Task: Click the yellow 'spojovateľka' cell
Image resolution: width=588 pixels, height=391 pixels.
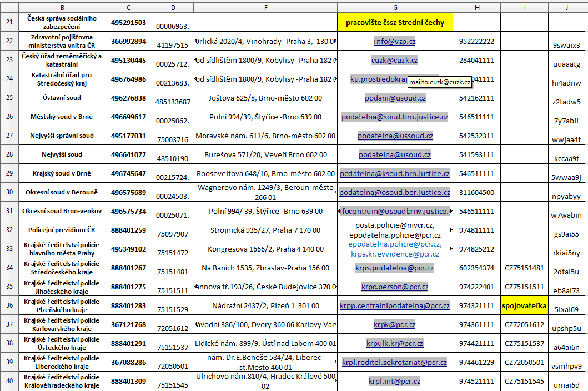Action: point(524,305)
